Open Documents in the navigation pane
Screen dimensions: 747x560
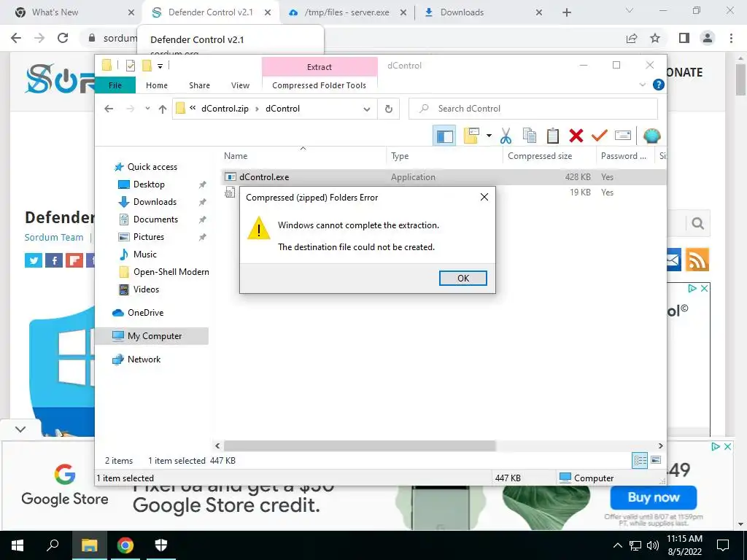(155, 219)
